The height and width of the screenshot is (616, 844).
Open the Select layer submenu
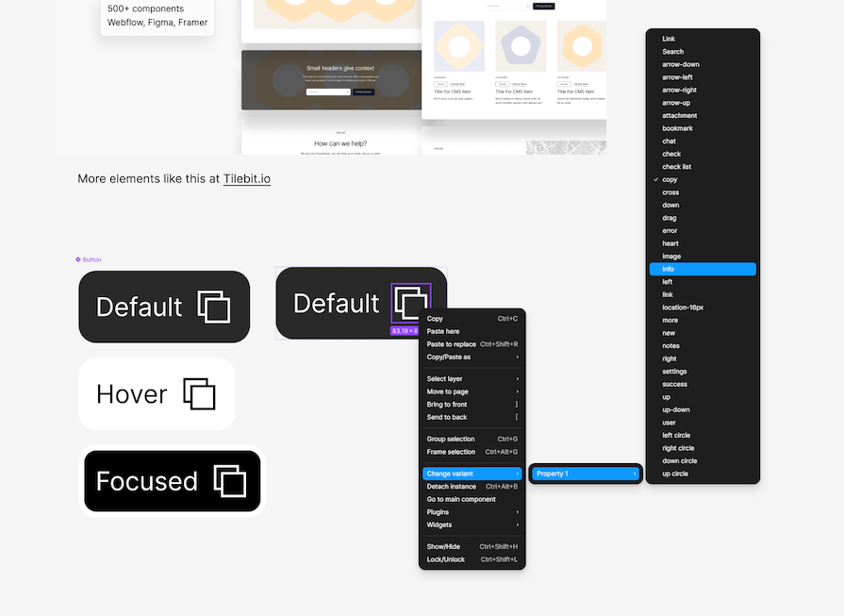tap(444, 378)
